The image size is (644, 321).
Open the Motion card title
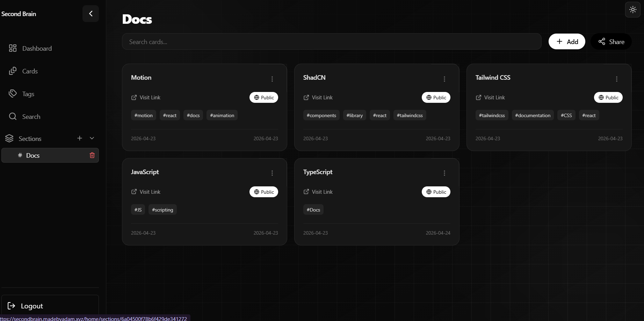tap(141, 78)
